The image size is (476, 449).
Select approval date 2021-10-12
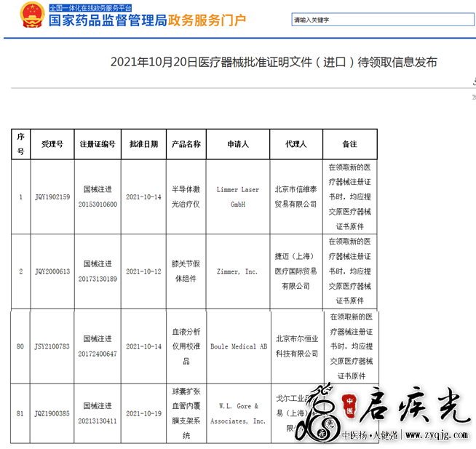tap(143, 271)
